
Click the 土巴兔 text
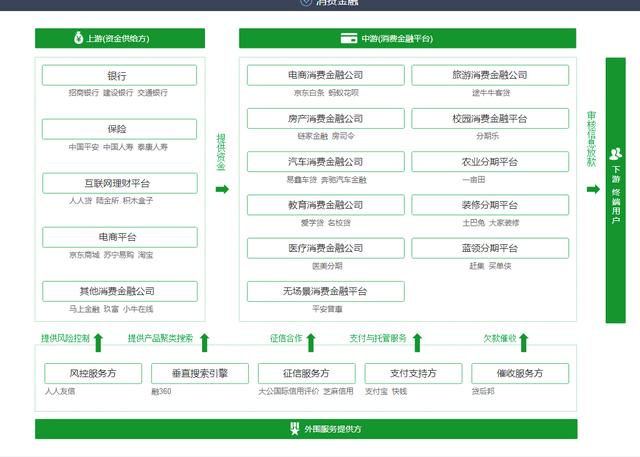click(474, 223)
